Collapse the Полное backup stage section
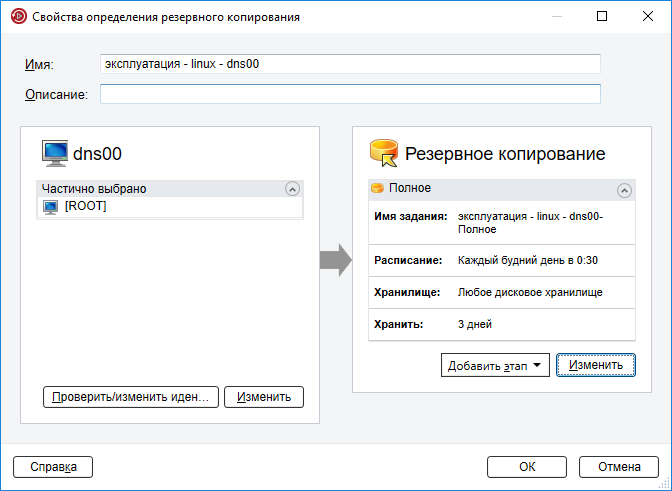 pyautogui.click(x=624, y=190)
